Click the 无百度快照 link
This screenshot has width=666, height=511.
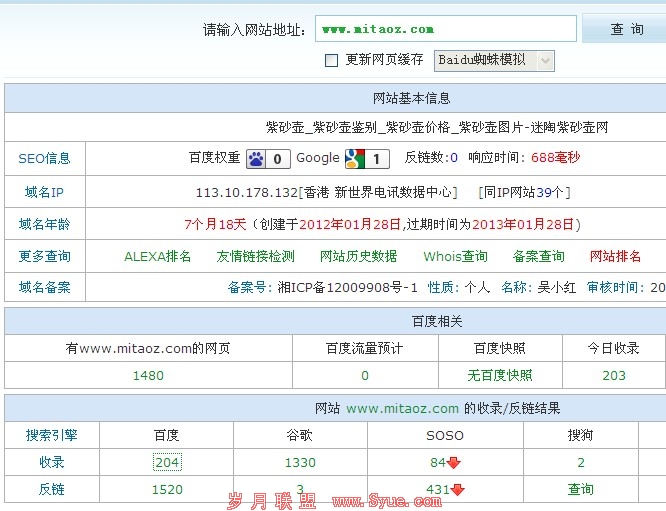pos(500,375)
